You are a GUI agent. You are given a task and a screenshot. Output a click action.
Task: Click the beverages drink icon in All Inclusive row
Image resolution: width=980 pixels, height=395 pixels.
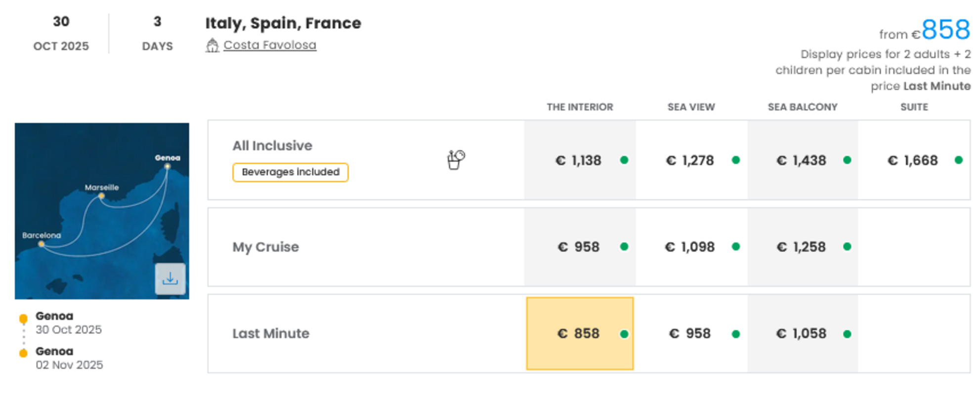pos(456,159)
